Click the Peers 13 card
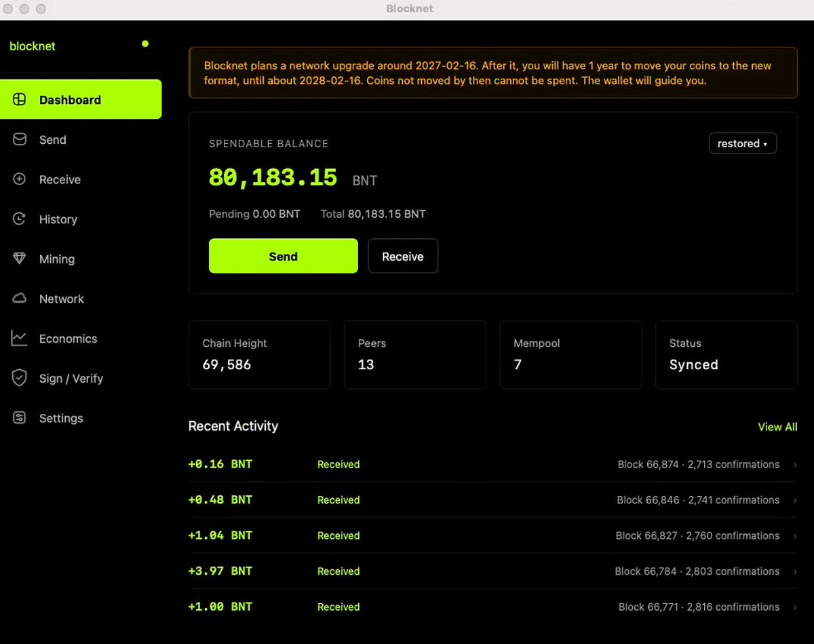Screen dimensions: 814x644 [x=415, y=355]
